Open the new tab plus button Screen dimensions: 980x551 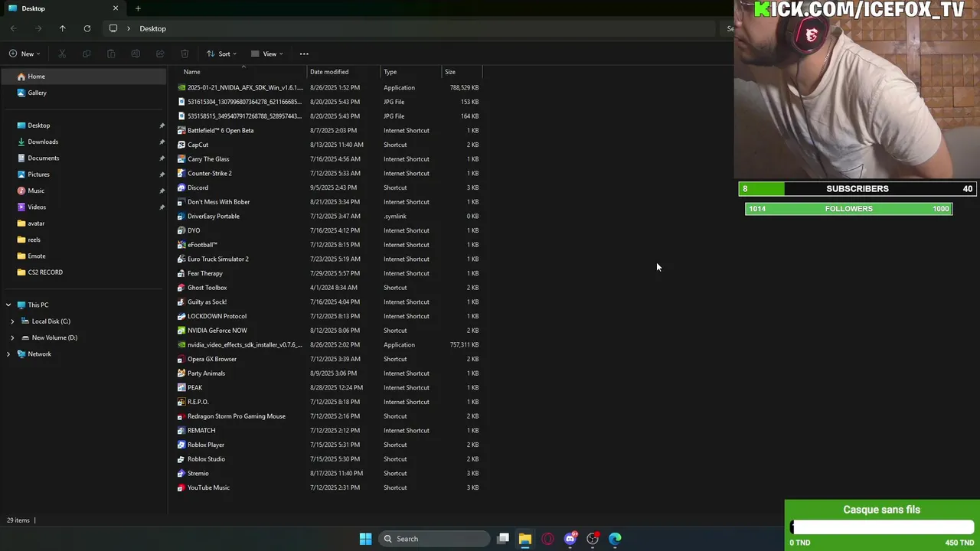tap(138, 8)
